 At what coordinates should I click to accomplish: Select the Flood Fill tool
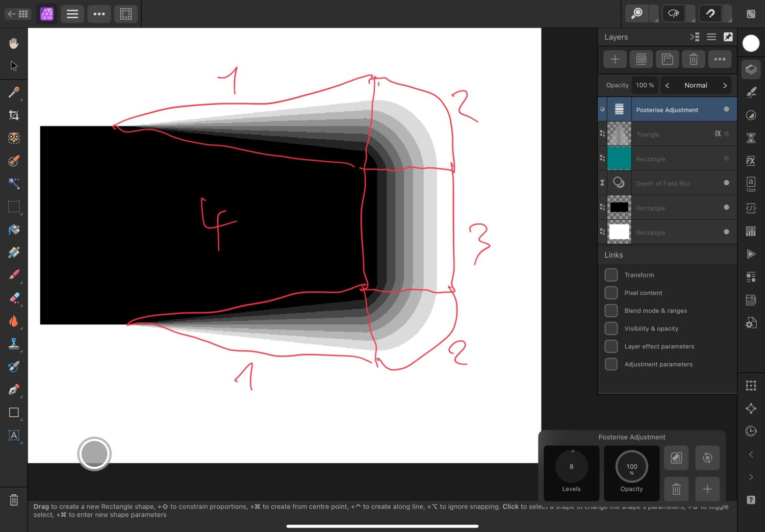pyautogui.click(x=14, y=230)
